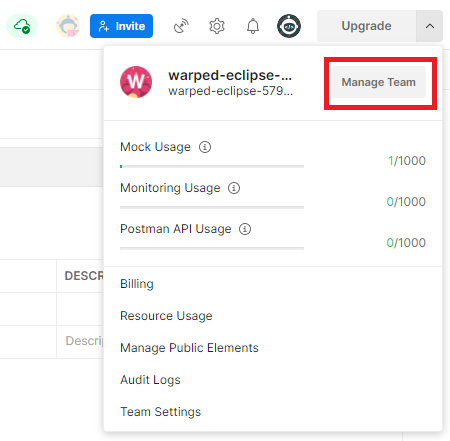Viewport: 450px width, 441px height.
Task: Click the Mock Usage progress bar
Action: (x=212, y=166)
